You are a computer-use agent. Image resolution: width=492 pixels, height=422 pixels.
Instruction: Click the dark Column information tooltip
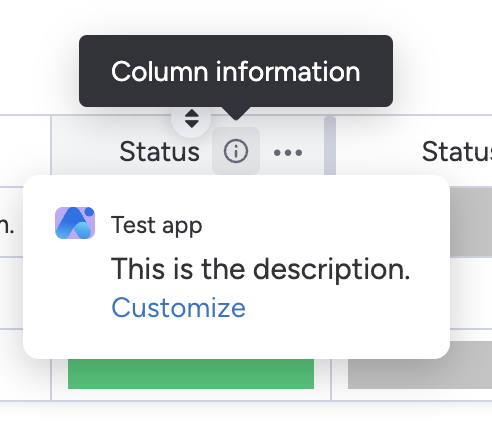236,71
